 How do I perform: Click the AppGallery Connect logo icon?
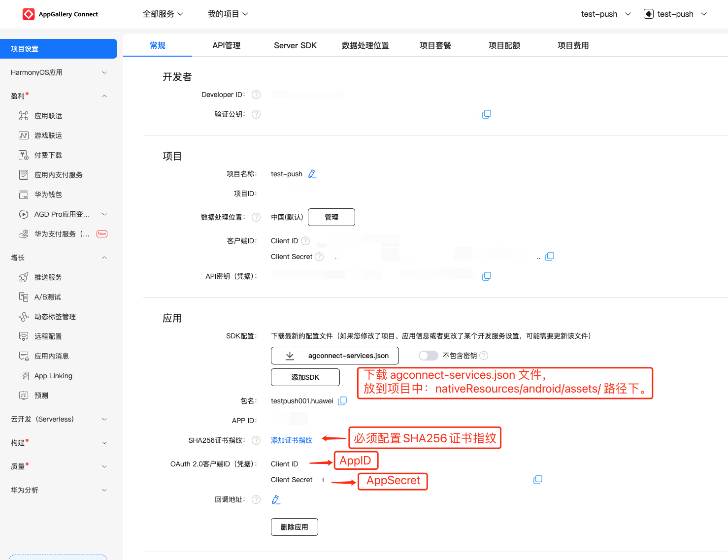29,14
